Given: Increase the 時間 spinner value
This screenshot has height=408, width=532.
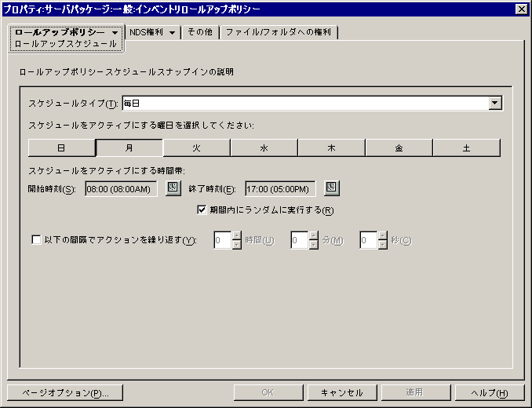Looking at the screenshot, I should coord(237,235).
